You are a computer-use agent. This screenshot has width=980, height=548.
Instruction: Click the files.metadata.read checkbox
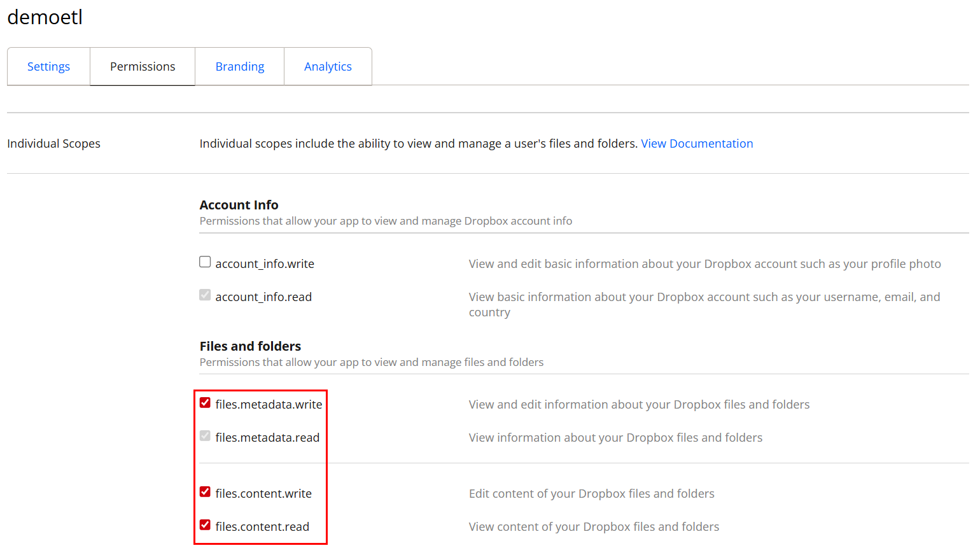tap(205, 435)
